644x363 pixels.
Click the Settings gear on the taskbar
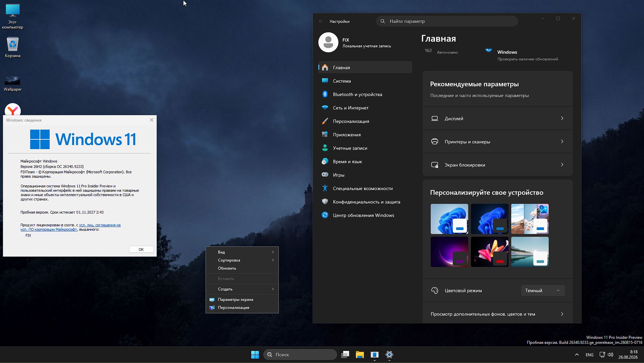pyautogui.click(x=389, y=355)
